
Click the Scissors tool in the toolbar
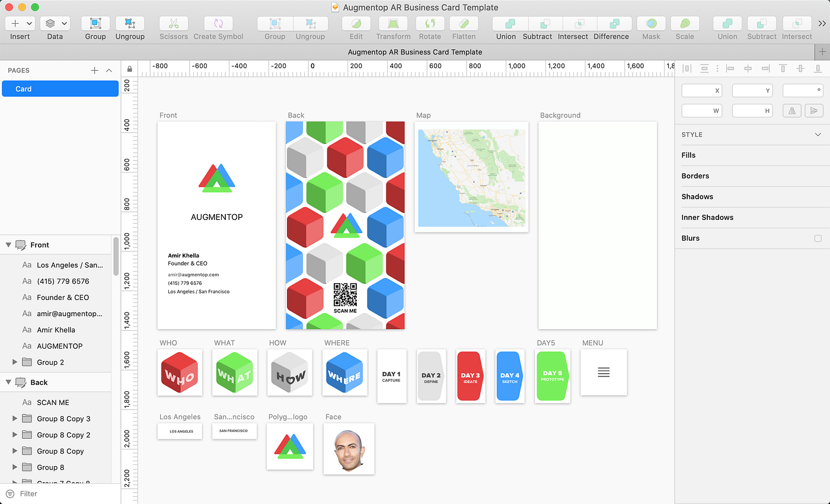click(x=174, y=24)
